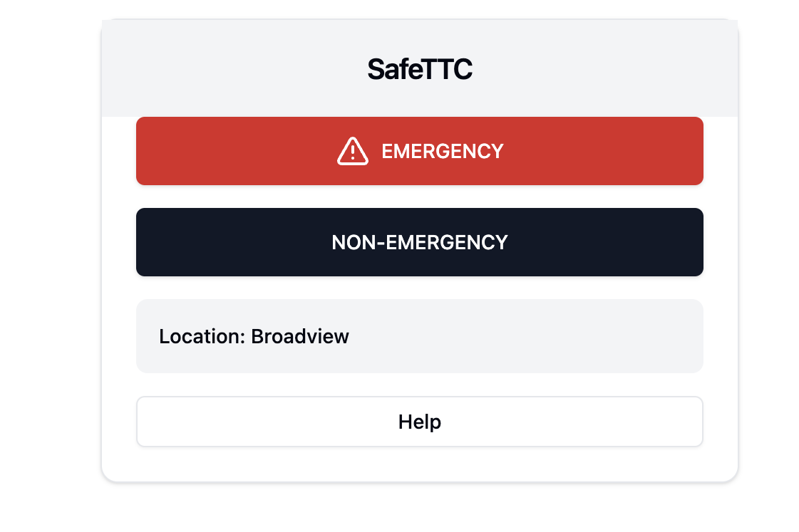Click the white outlined Help box
The image size is (799, 532).
pyautogui.click(x=419, y=422)
